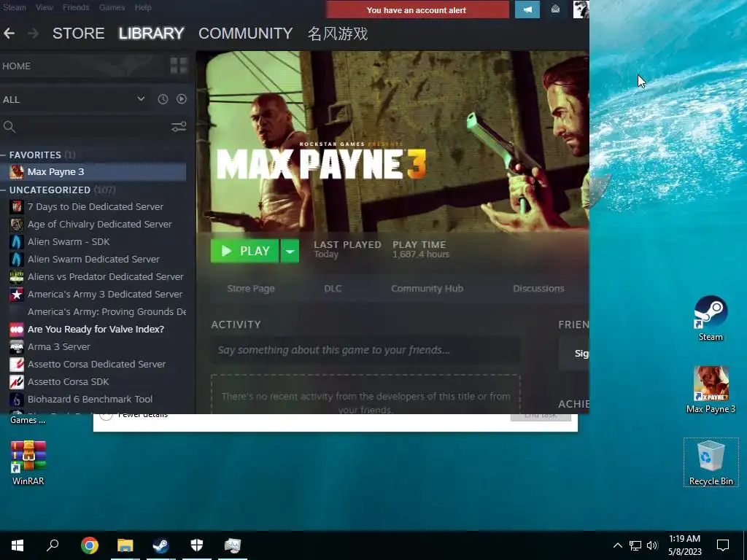Open the network tray icon
The image size is (747, 560).
(x=635, y=545)
